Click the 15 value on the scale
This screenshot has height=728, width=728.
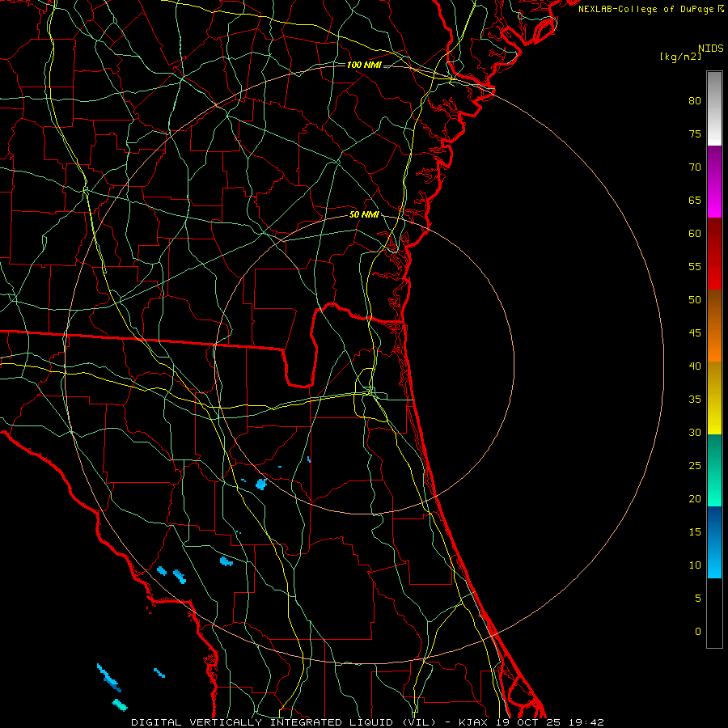(x=695, y=532)
